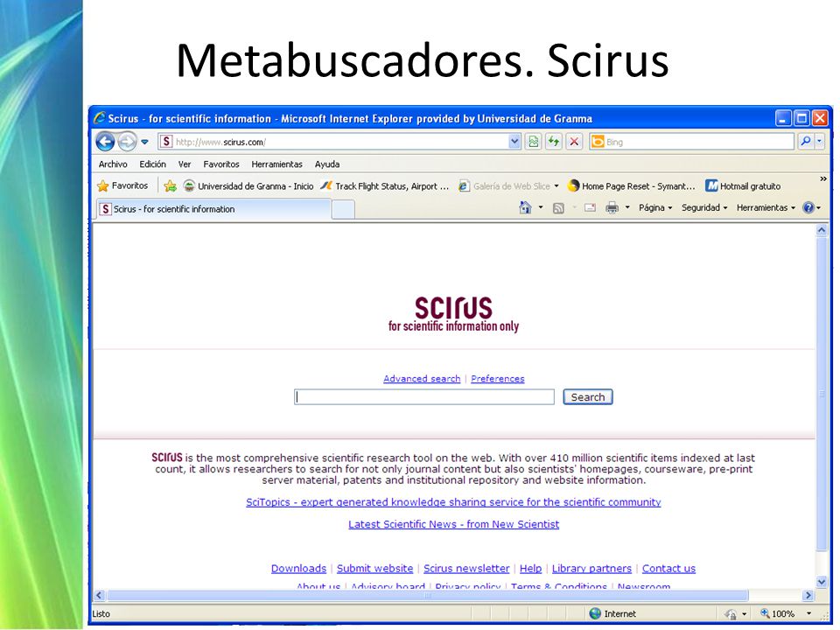The image size is (840, 630).
Task: Open Herramientas dropdown in command bar
Action: click(766, 208)
